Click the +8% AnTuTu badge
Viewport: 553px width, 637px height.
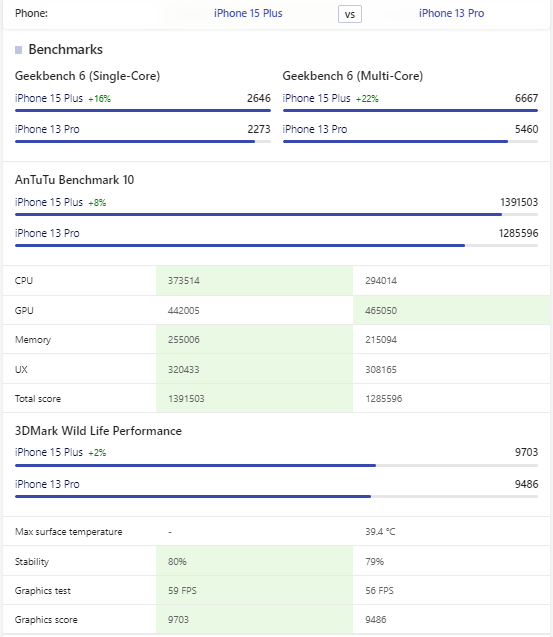[97, 203]
